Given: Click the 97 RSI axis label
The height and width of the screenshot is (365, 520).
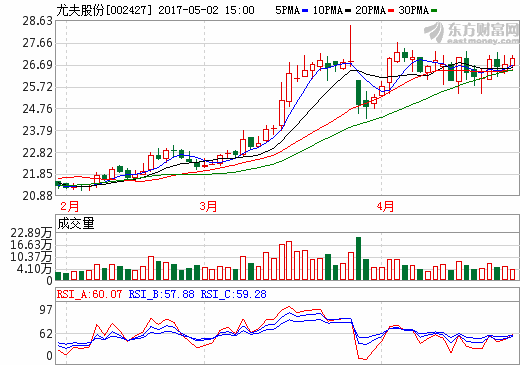Looking at the screenshot, I should click(46, 310).
